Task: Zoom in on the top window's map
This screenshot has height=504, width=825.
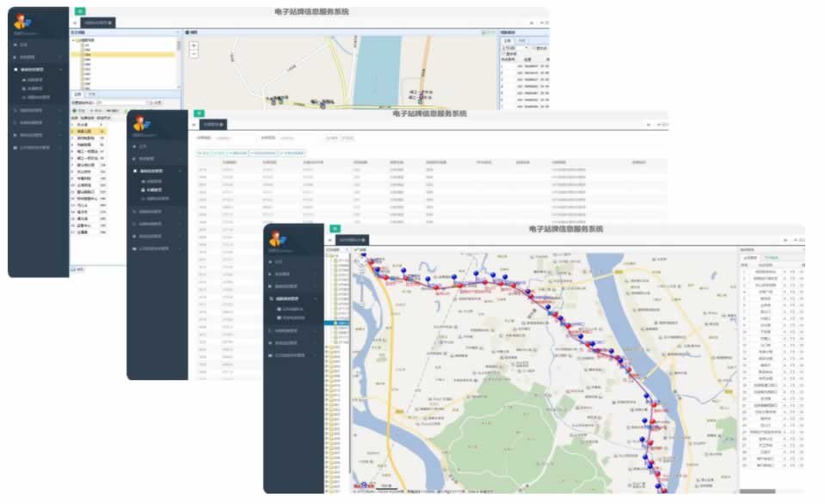Action: click(194, 46)
